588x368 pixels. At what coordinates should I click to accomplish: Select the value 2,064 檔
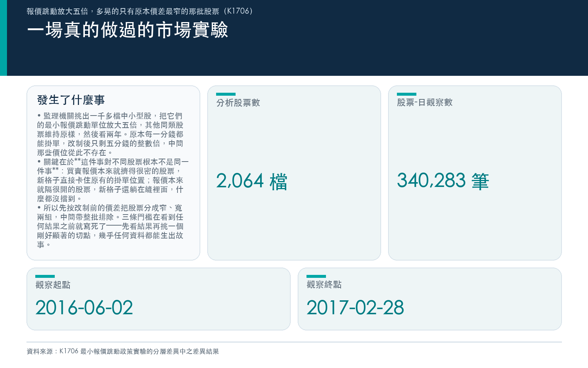252,181
